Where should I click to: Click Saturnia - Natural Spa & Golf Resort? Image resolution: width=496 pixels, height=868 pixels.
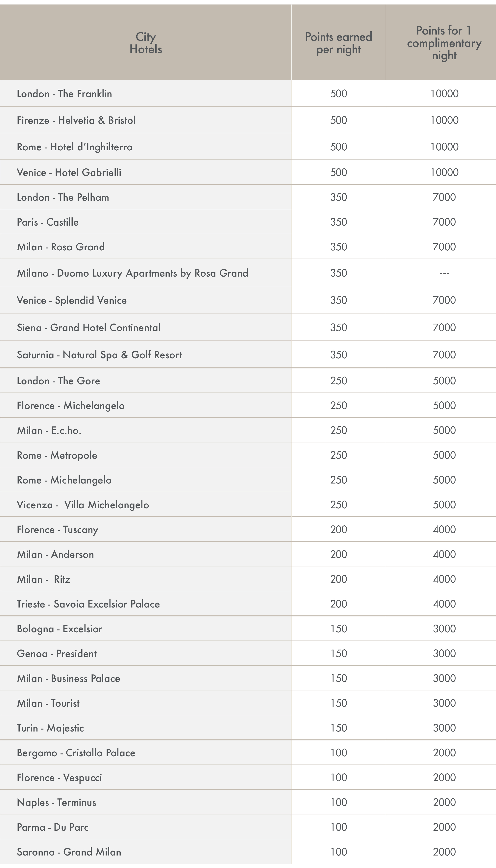point(99,355)
